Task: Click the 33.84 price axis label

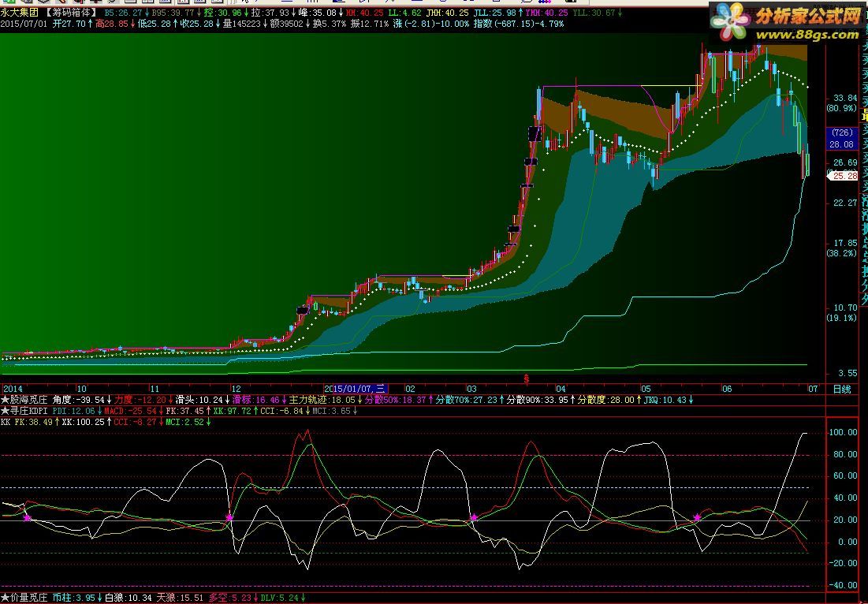Action: [x=845, y=98]
